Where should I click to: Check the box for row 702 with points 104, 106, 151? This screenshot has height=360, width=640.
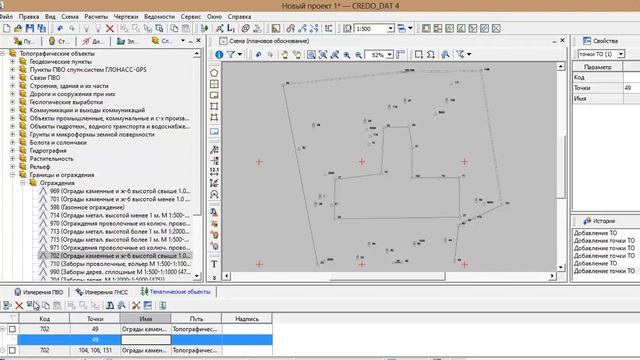click(x=12, y=350)
